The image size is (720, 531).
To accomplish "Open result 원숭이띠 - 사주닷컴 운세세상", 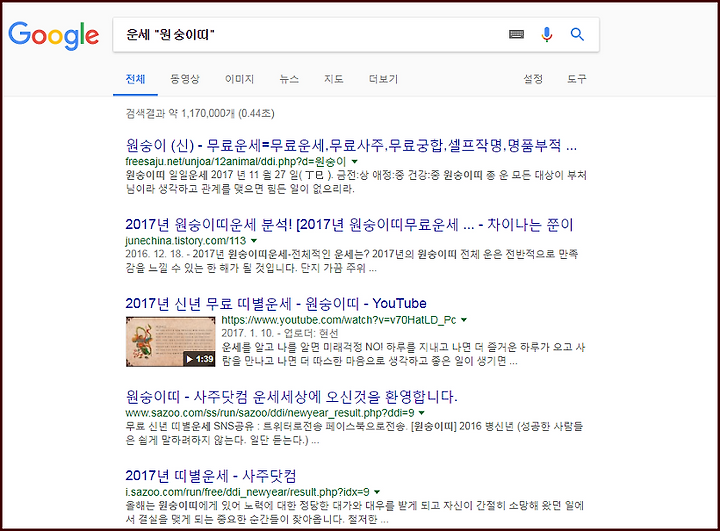I will coord(292,397).
